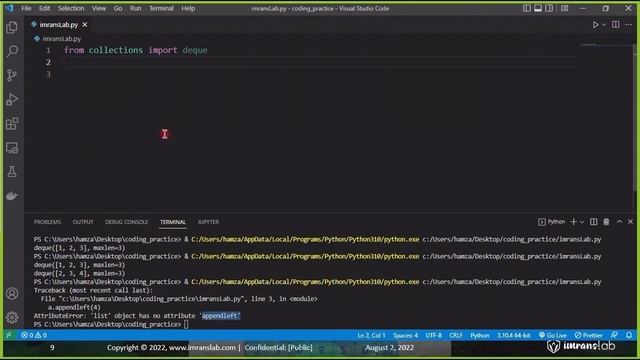Toggle the primary side bar layout icon
Viewport: 640px width, 360px height.
tap(527, 8)
